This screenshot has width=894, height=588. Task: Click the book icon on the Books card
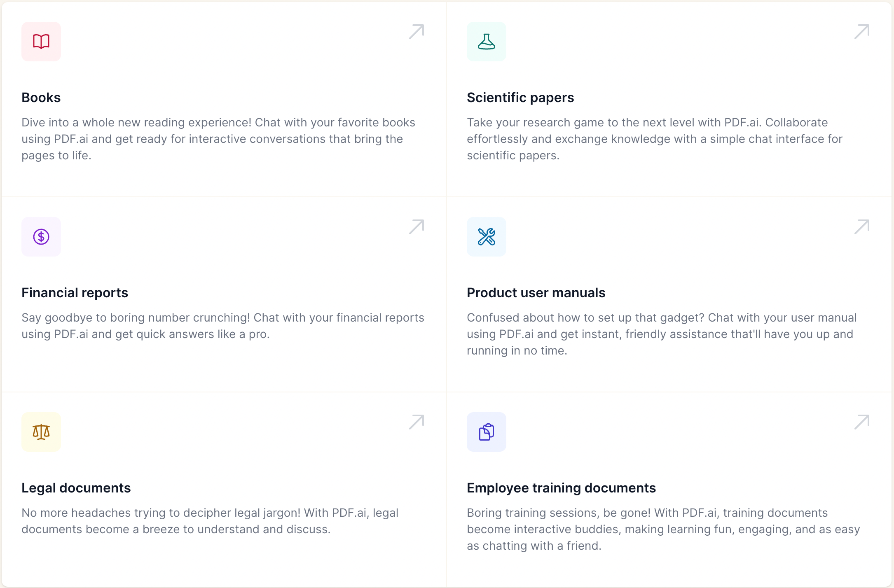[x=41, y=41]
